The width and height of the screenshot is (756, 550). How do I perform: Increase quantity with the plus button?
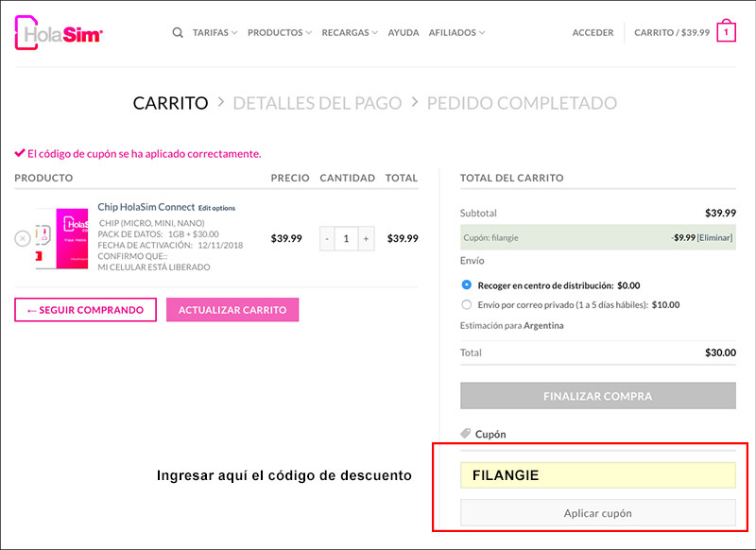point(366,238)
